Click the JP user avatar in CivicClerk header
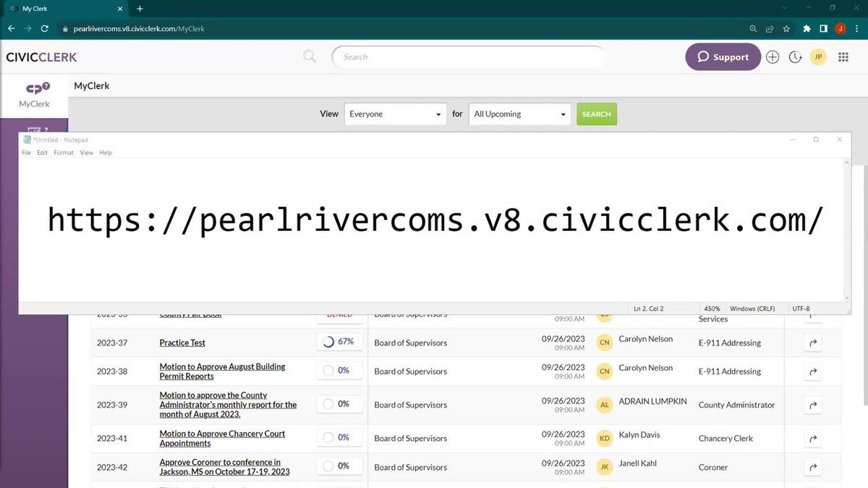Image resolution: width=868 pixels, height=488 pixels. point(818,57)
